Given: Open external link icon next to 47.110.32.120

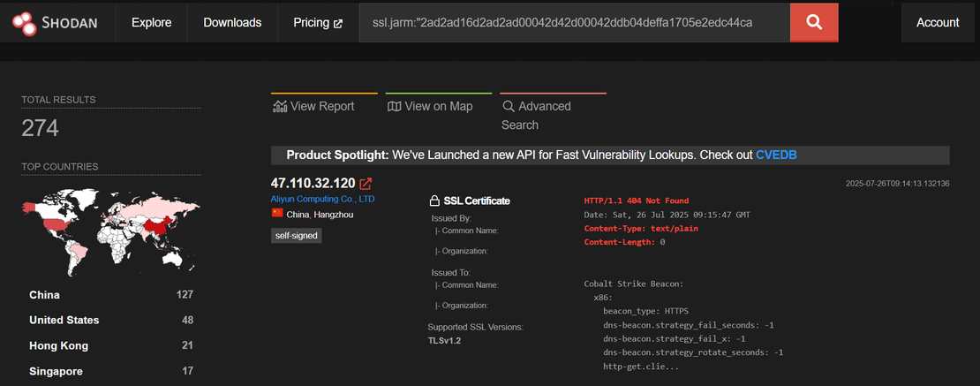Looking at the screenshot, I should coord(366,184).
